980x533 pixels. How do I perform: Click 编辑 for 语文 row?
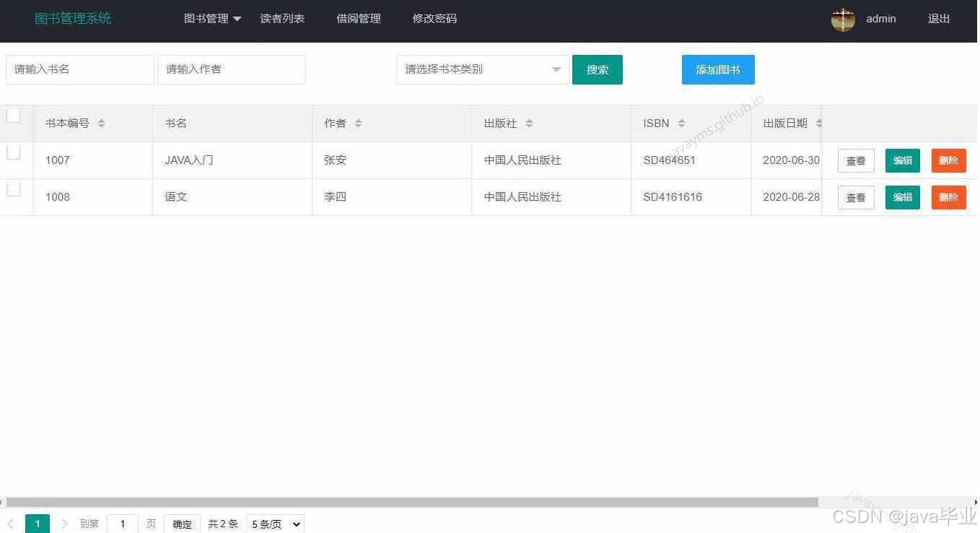[x=903, y=198]
